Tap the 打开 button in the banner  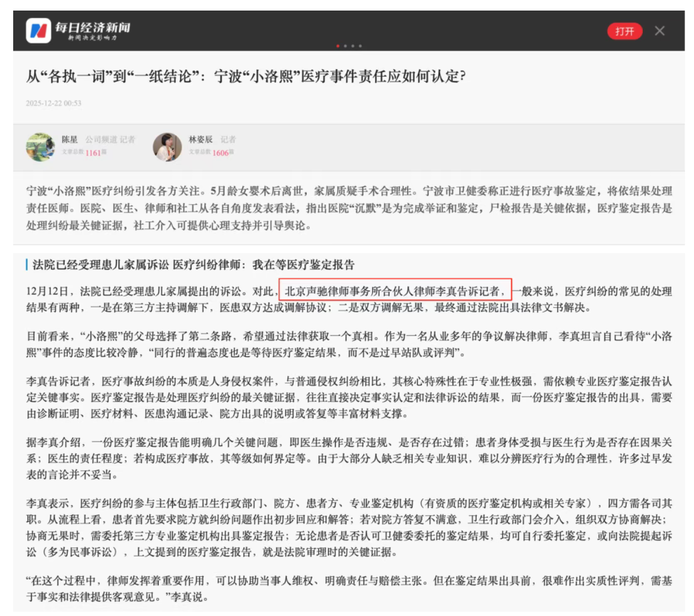[x=624, y=31]
